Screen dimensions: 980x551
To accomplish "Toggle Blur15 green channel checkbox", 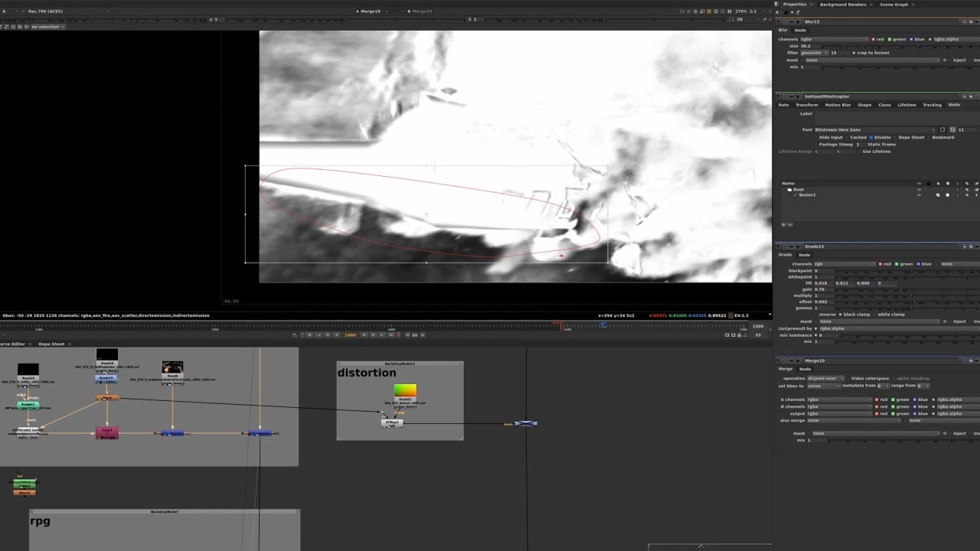I will click(x=890, y=39).
